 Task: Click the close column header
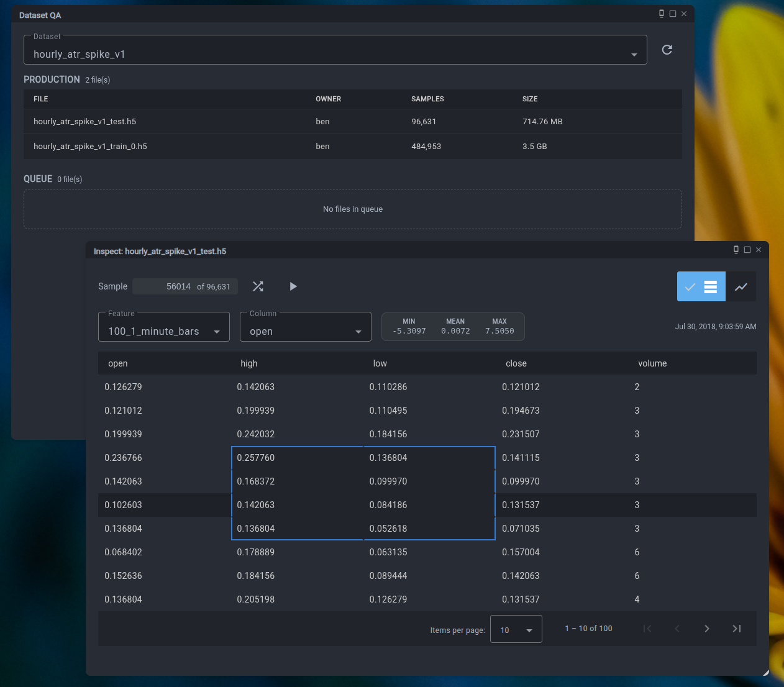point(516,363)
